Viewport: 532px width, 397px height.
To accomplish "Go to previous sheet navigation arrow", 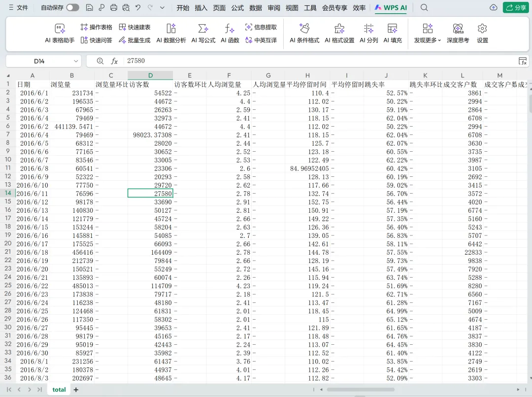I will click(x=19, y=390).
